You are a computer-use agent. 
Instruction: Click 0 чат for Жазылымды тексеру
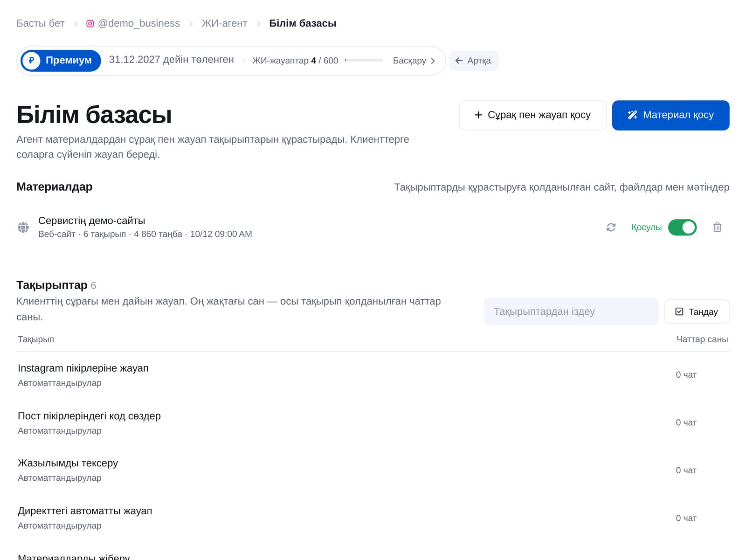pos(686,470)
